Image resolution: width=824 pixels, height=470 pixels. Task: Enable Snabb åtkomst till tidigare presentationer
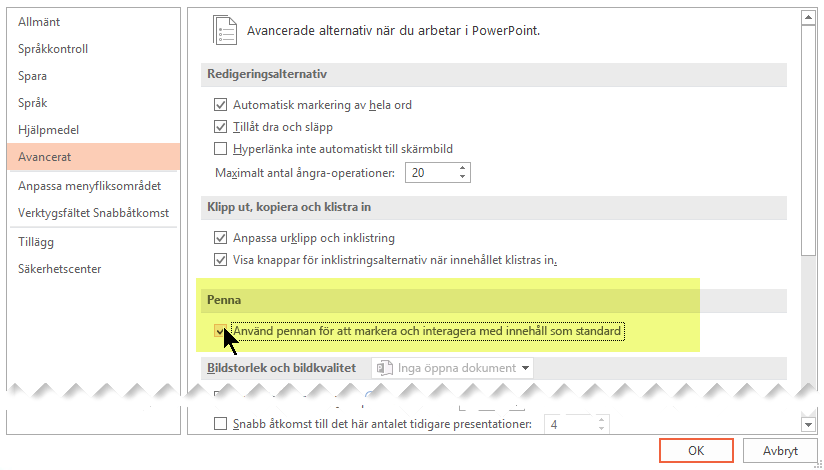220,424
